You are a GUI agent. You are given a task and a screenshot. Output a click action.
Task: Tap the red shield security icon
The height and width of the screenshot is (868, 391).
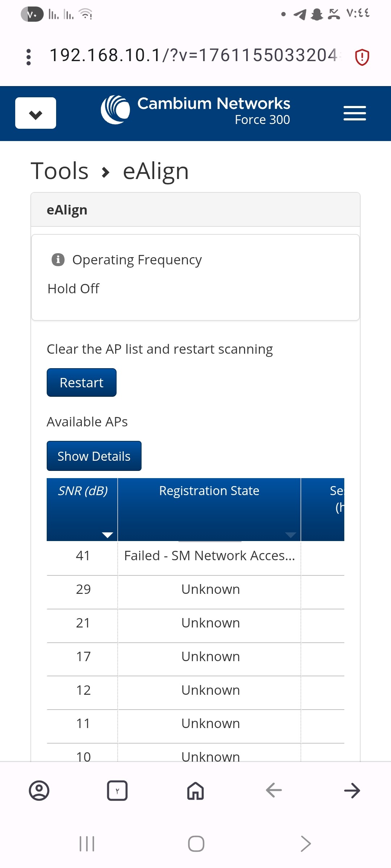pos(362,57)
